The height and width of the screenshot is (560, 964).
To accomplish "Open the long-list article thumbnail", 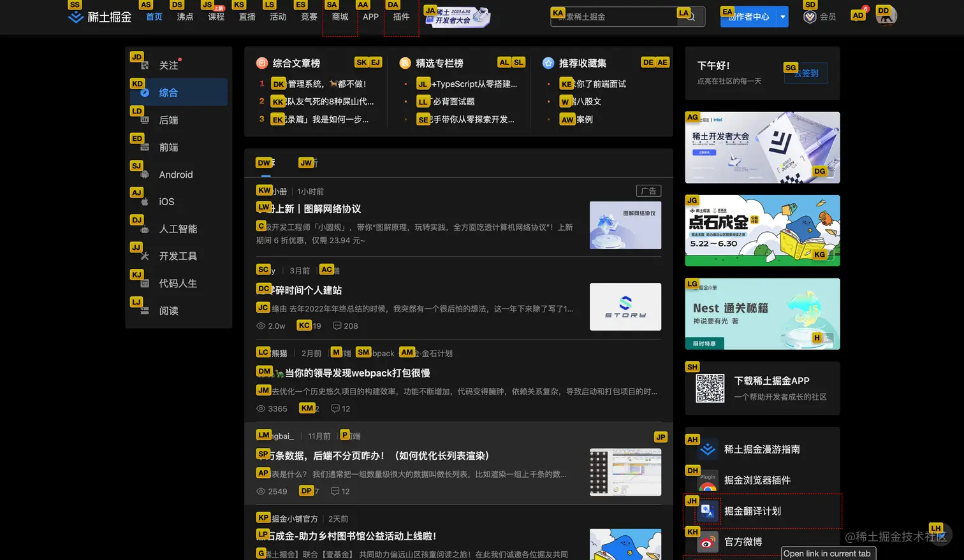I will coord(625,472).
